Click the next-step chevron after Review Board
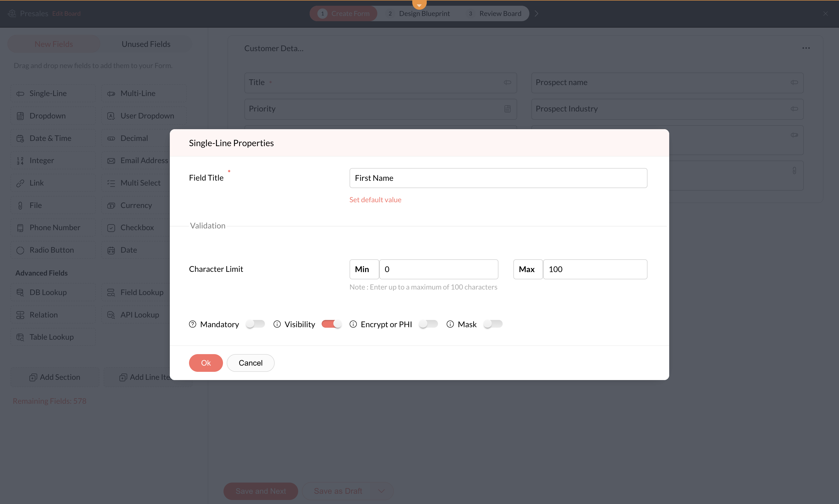Viewport: 839px width, 504px height. [x=536, y=13]
